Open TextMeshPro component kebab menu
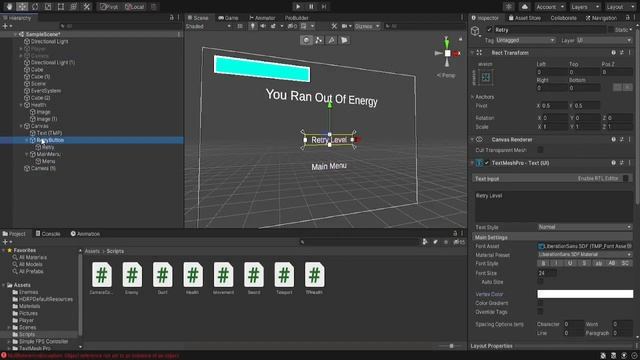 [629, 163]
